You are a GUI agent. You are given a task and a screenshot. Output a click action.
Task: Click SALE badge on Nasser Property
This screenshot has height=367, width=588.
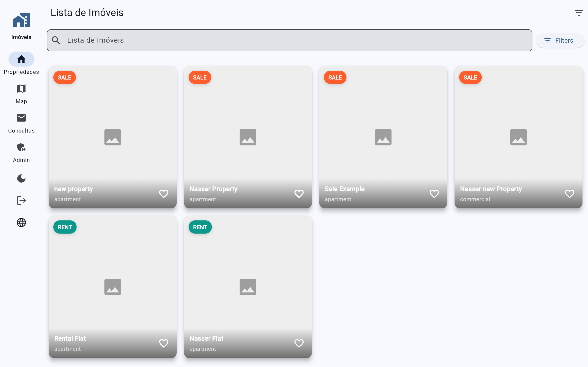[200, 78]
